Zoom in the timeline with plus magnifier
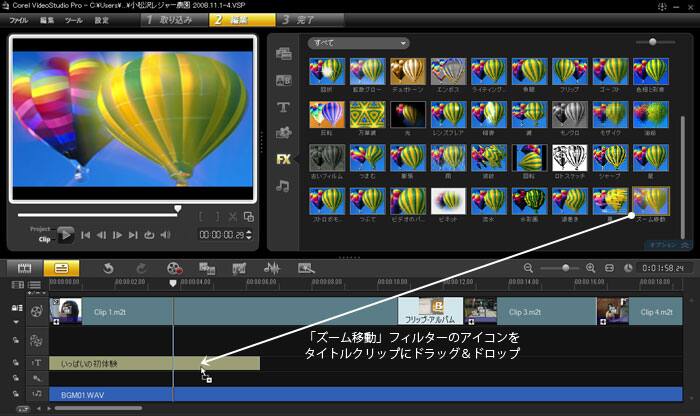Screen dimensions: 700x416 (591, 268)
